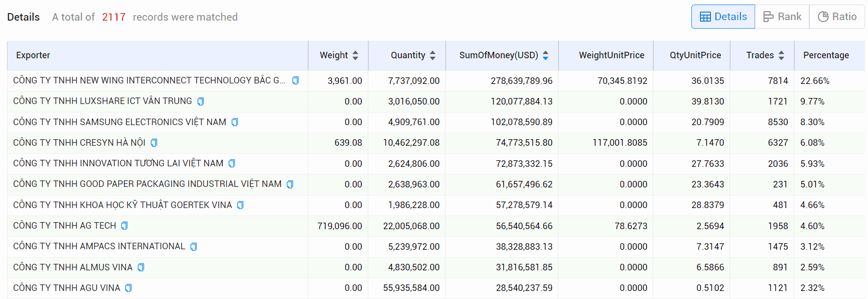Open CÔNG TY TNHH AGU VINA exporter
868x299 pixels.
[x=67, y=288]
